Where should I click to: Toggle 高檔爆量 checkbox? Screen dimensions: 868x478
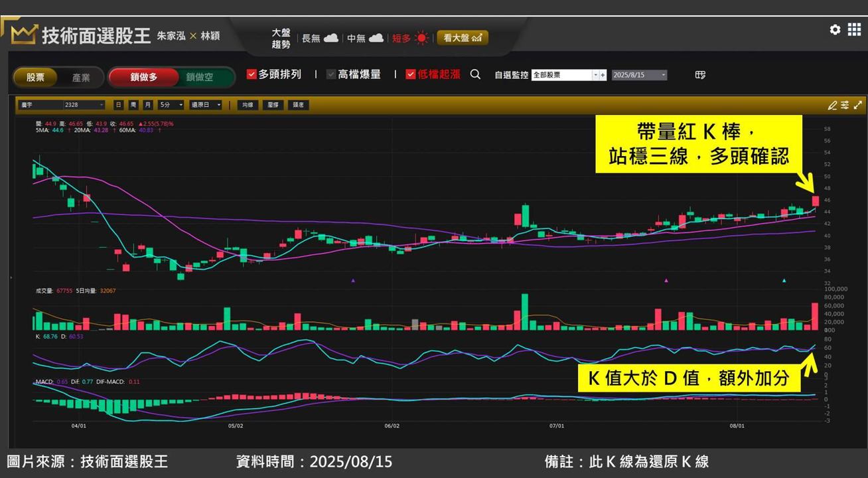click(331, 74)
